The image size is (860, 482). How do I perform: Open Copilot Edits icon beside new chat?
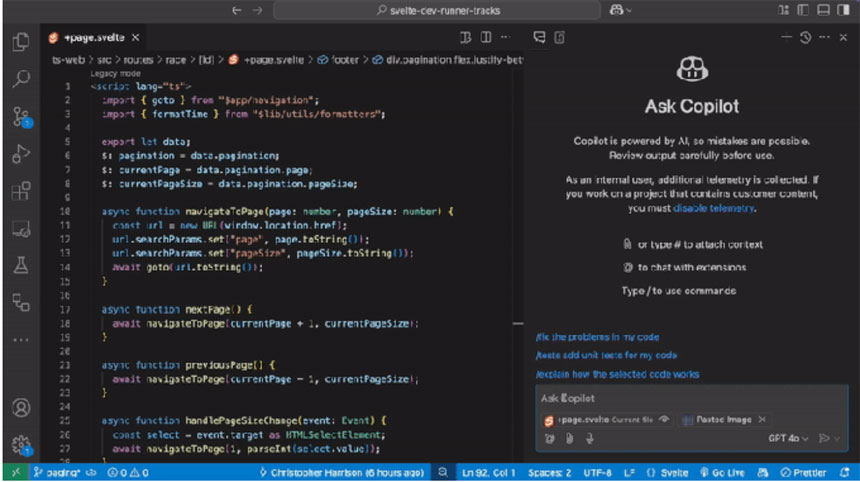(559, 37)
